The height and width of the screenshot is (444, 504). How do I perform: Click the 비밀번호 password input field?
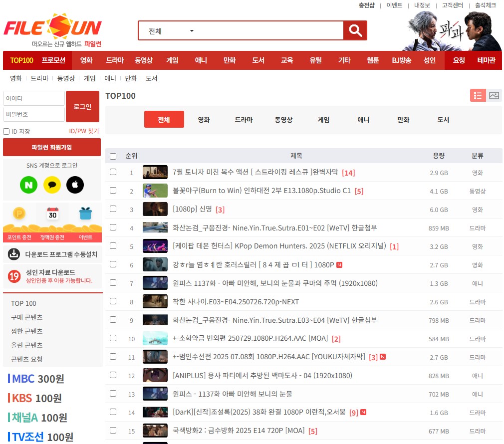click(33, 114)
